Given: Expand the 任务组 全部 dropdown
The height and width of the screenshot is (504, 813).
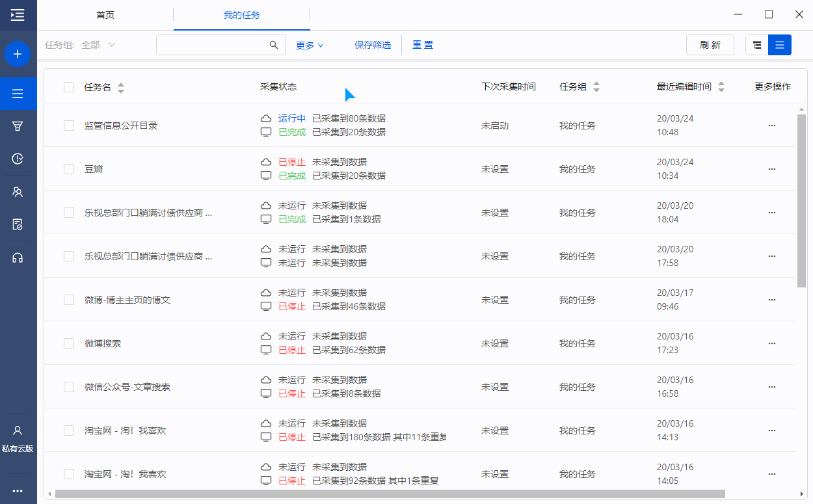Looking at the screenshot, I should click(98, 45).
